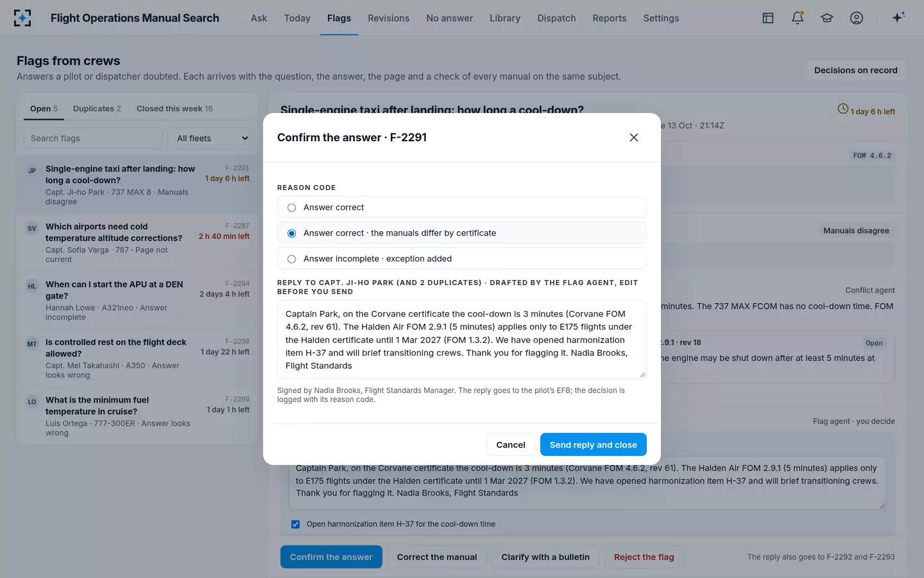Show Closed this week flags
The image size is (924, 578).
tap(175, 109)
